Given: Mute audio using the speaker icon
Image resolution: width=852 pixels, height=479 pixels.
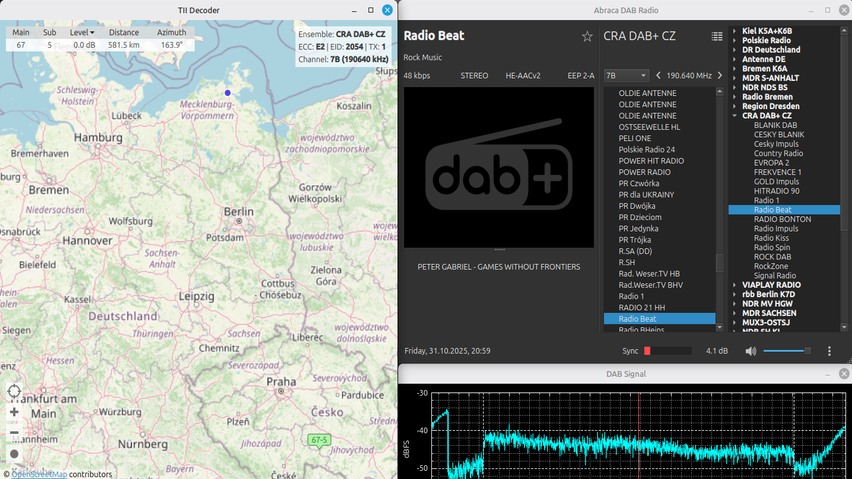Looking at the screenshot, I should tap(751, 351).
